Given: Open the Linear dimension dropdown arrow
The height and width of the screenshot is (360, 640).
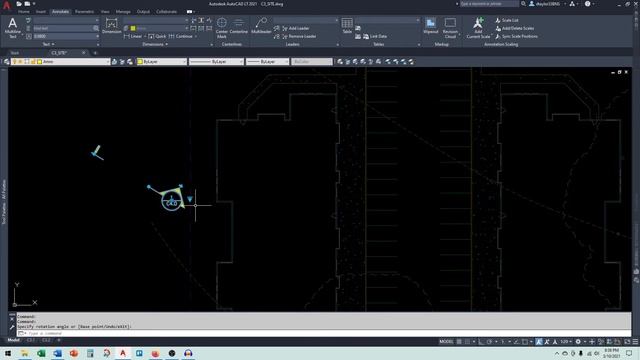Looking at the screenshot, I should click(145, 36).
